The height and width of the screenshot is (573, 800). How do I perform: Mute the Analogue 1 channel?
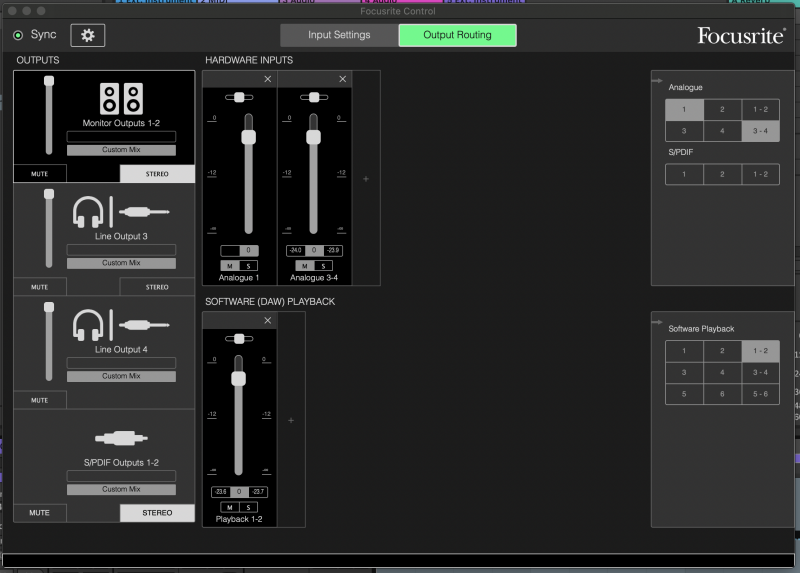point(230,266)
